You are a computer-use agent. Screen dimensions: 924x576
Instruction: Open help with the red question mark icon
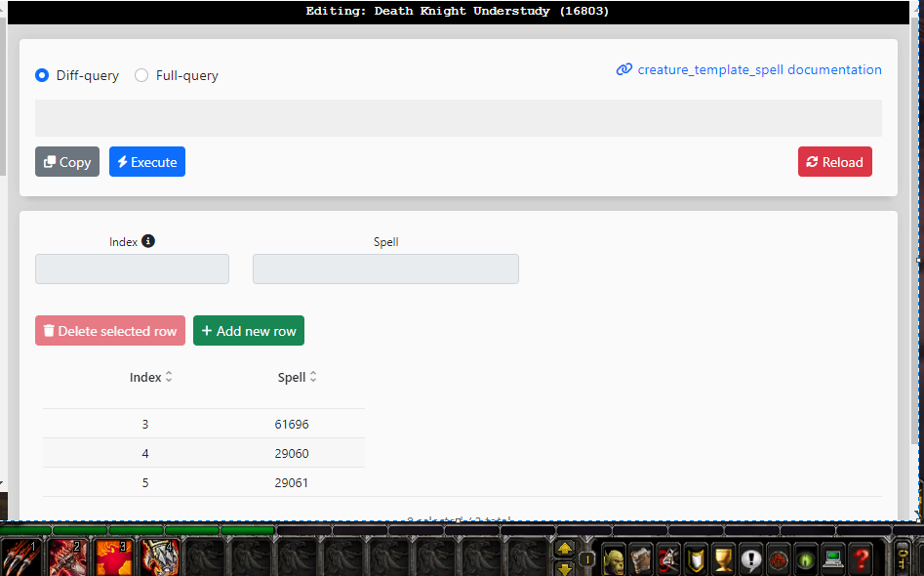click(861, 559)
